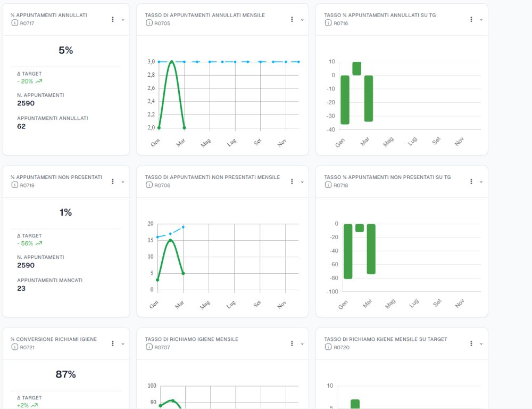Click the Tasso di Appuntamenti Annullati Mensile title
The image size is (532, 409).
(205, 15)
